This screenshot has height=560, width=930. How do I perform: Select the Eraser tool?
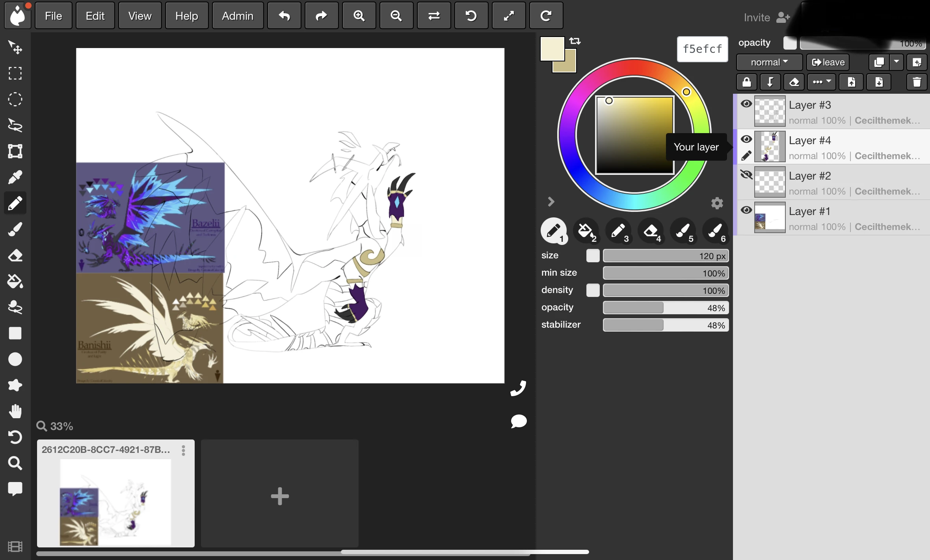(x=15, y=256)
